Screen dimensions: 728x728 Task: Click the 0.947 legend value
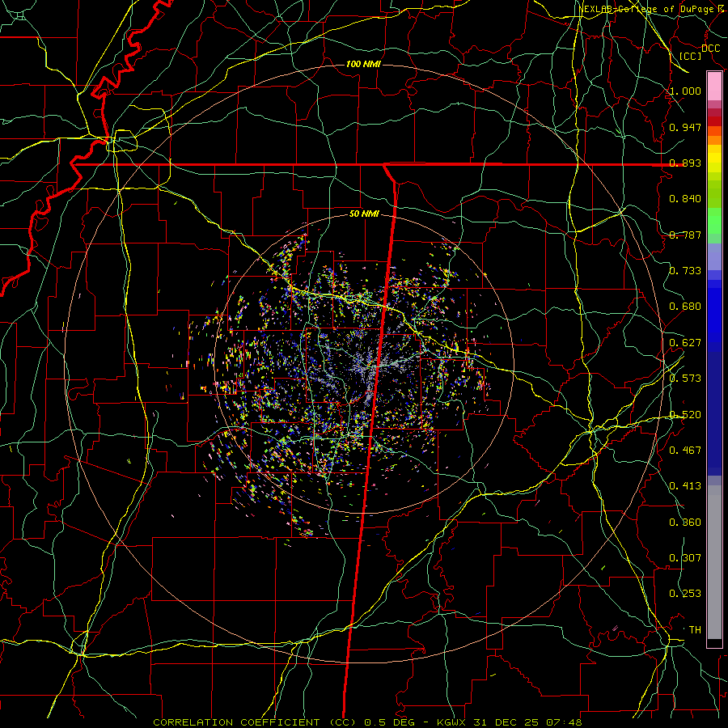tap(685, 127)
